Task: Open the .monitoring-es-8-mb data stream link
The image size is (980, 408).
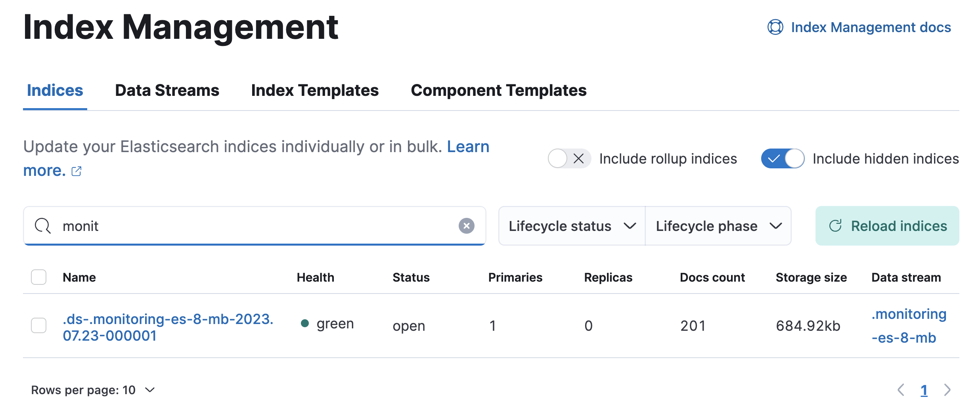Action: (x=908, y=326)
